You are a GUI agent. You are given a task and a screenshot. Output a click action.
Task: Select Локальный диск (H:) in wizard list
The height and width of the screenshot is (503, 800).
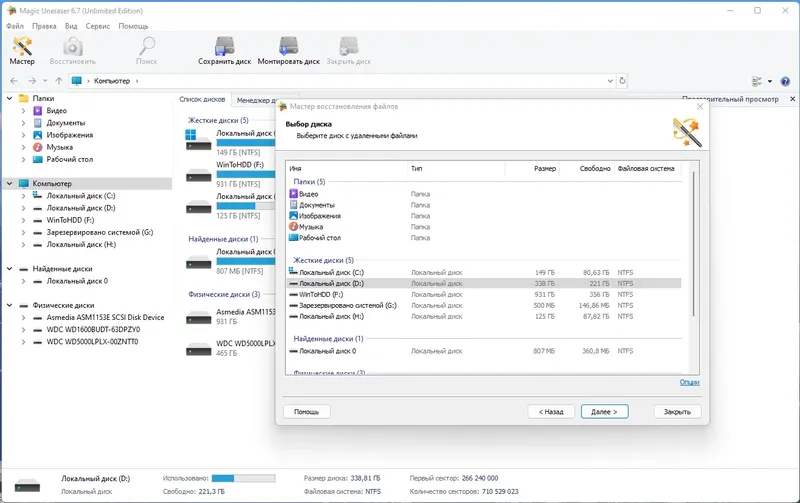[x=484, y=316]
